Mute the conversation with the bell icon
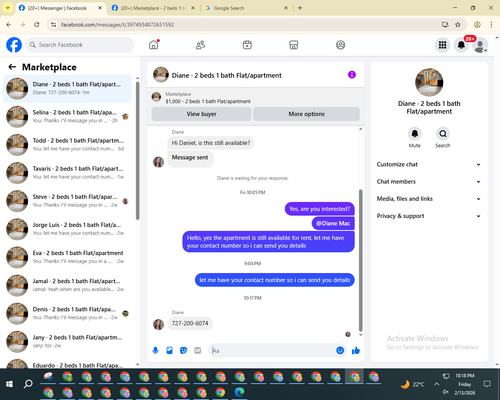This screenshot has width=500, height=400. [414, 134]
